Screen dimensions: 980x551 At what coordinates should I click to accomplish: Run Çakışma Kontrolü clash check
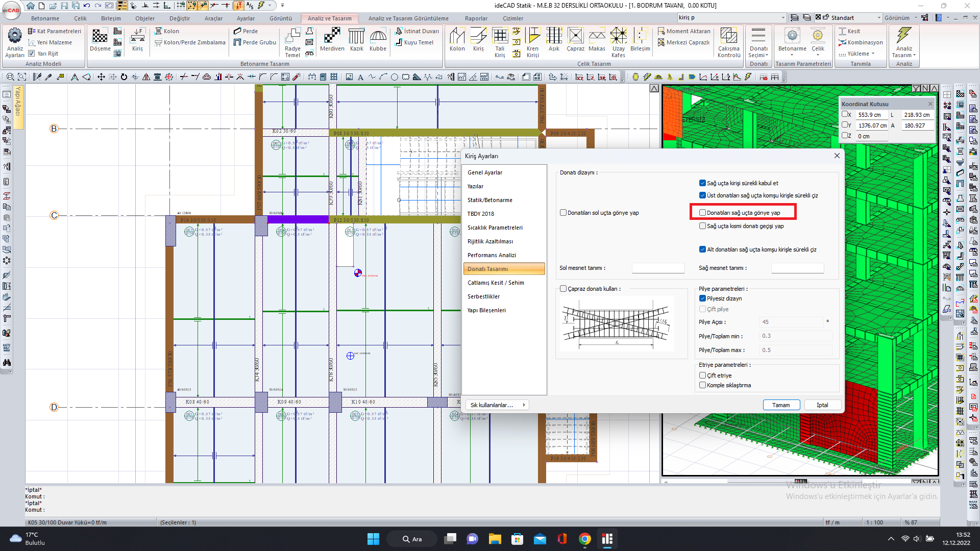(x=729, y=43)
